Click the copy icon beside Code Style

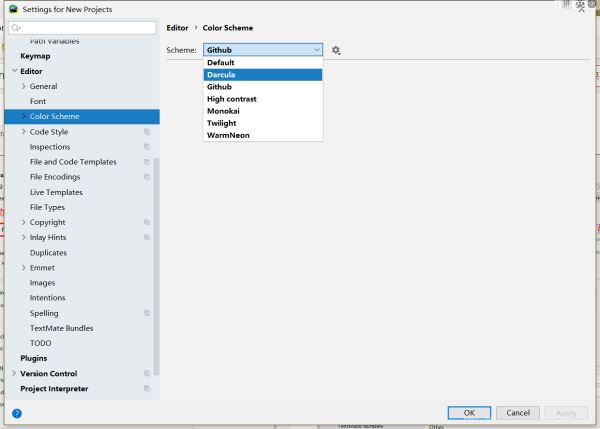point(146,132)
